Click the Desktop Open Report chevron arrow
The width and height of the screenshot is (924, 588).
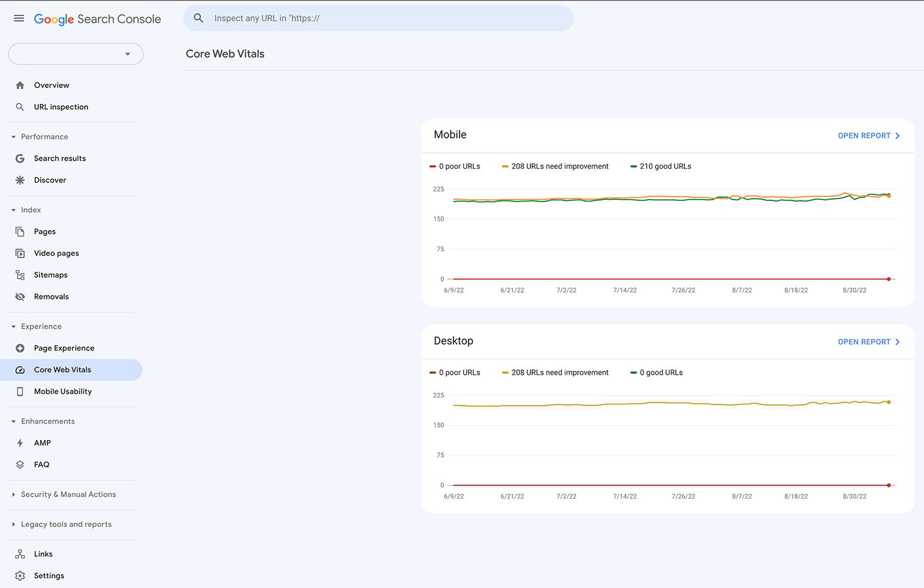coord(898,342)
